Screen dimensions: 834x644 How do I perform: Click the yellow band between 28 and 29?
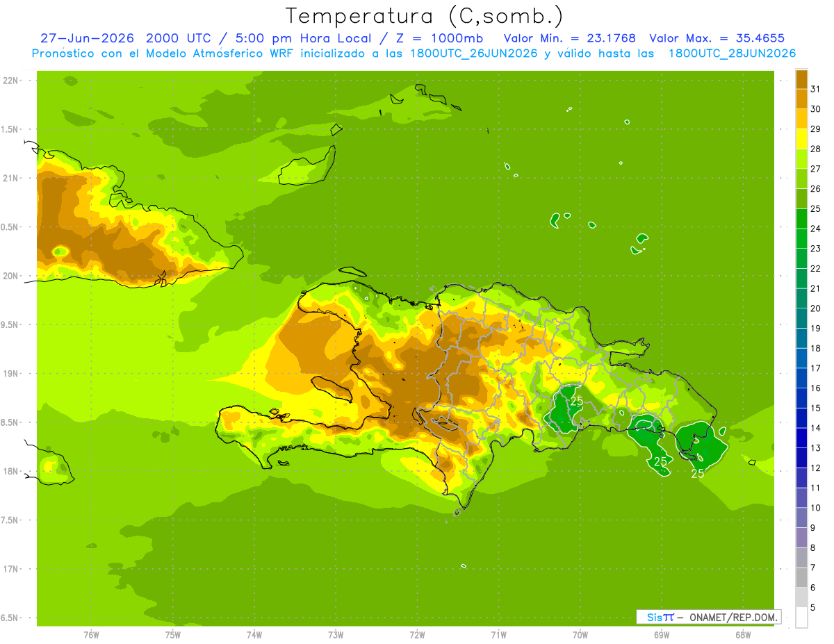click(x=801, y=139)
